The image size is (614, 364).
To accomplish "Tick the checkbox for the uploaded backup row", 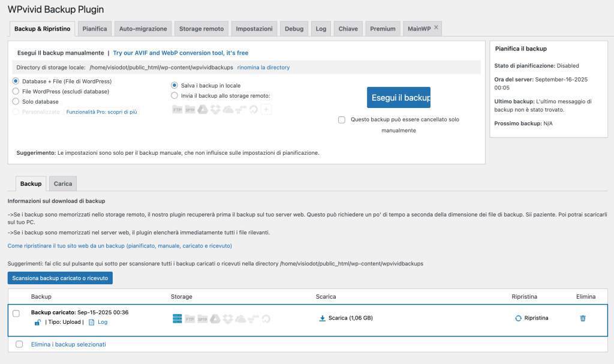I will pyautogui.click(x=16, y=314).
